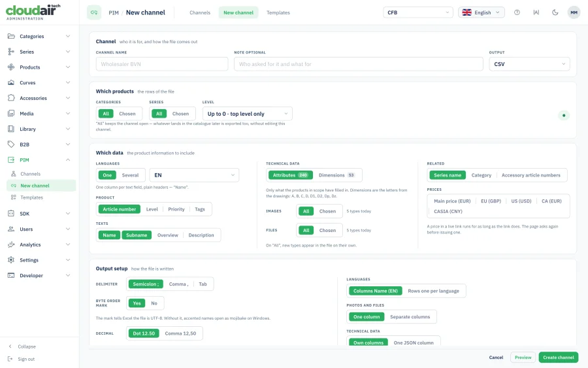This screenshot has height=368, width=588.
Task: Open the help question mark icon
Action: tap(517, 12)
